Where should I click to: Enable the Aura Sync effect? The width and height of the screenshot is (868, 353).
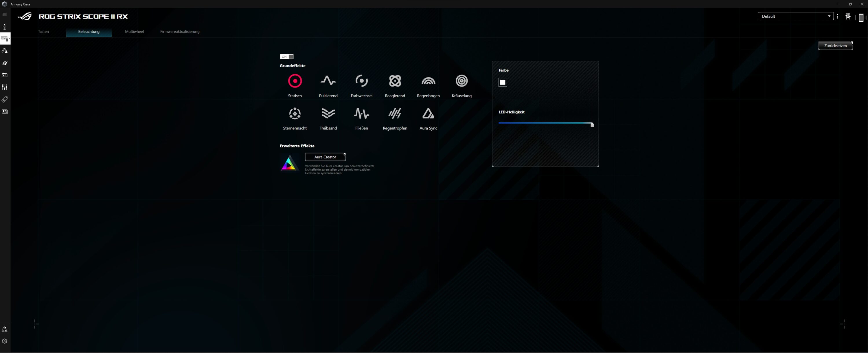pyautogui.click(x=428, y=114)
